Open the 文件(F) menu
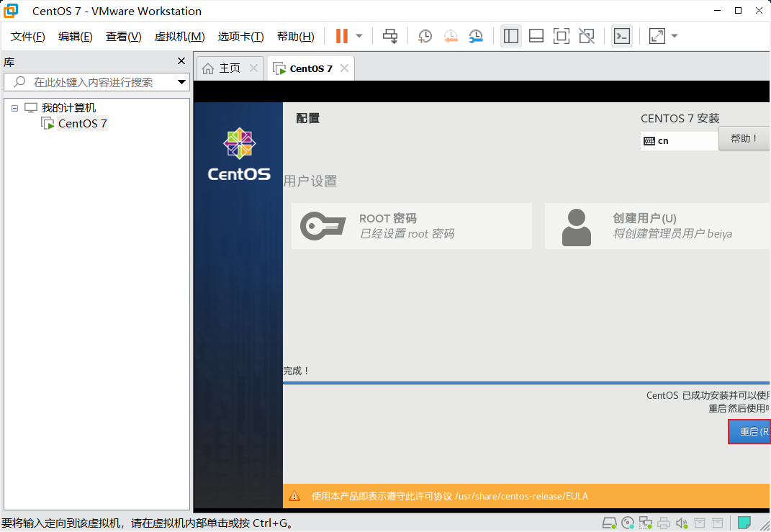The height and width of the screenshot is (532, 771). coord(28,37)
